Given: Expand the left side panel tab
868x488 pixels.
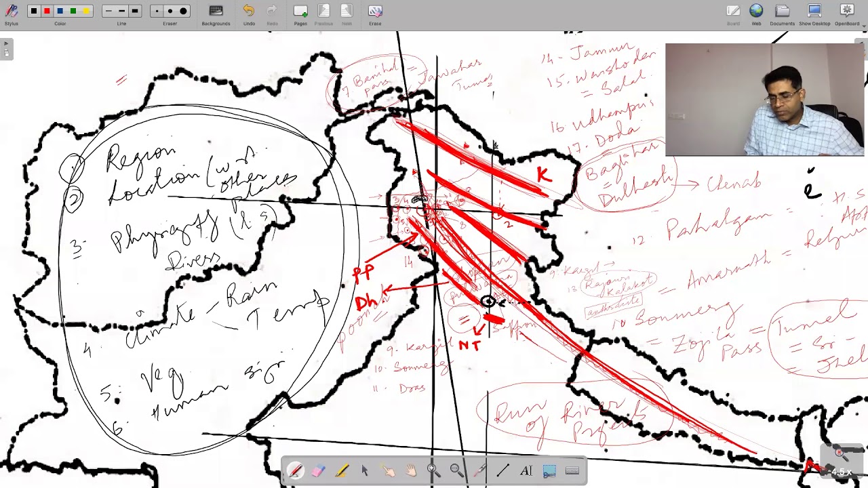Looking at the screenshot, I should tap(6, 49).
